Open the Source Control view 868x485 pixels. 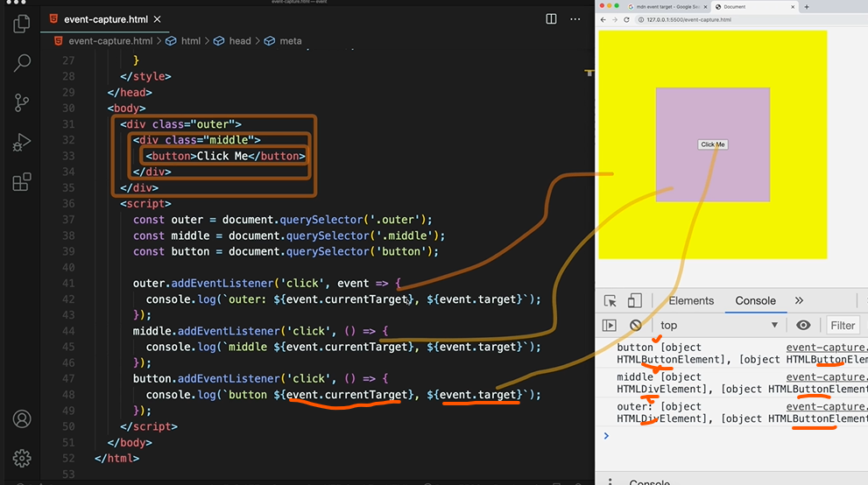click(x=22, y=102)
